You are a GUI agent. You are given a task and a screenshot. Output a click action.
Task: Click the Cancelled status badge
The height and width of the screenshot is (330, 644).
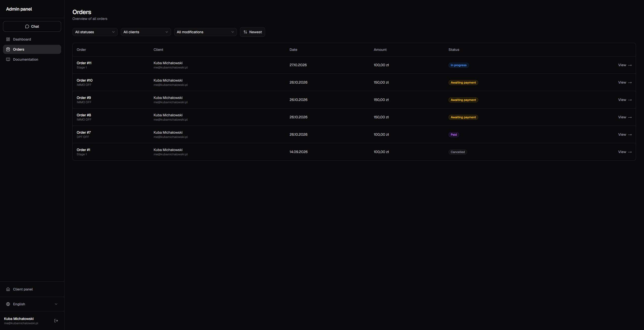(x=458, y=152)
